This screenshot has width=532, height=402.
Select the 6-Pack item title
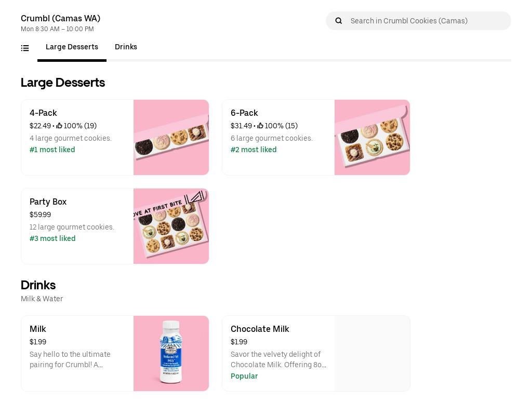click(244, 113)
